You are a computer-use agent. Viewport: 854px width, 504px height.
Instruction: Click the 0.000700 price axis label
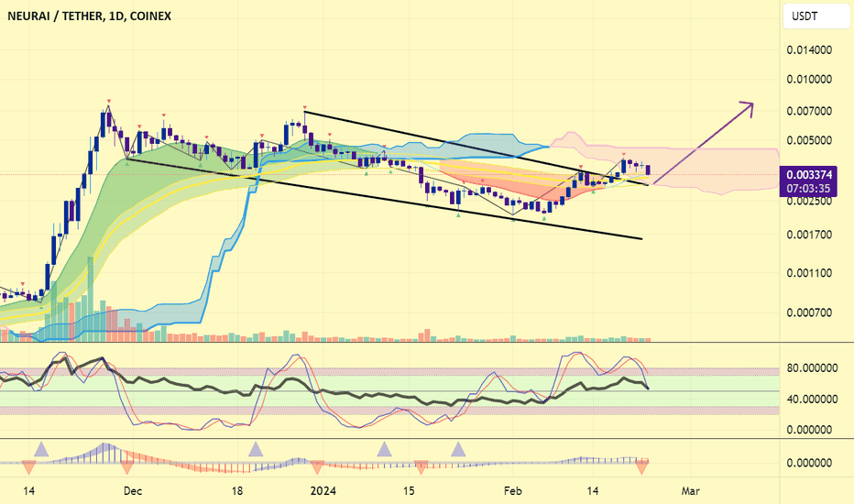(809, 312)
